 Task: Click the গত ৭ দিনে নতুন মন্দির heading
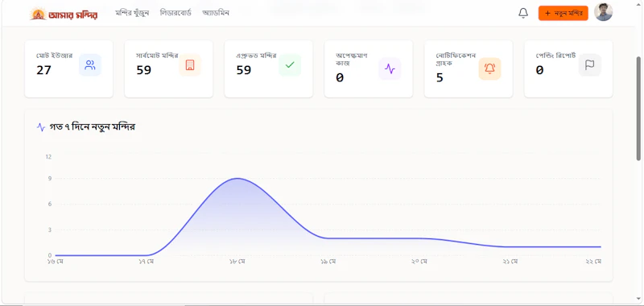pyautogui.click(x=93, y=127)
